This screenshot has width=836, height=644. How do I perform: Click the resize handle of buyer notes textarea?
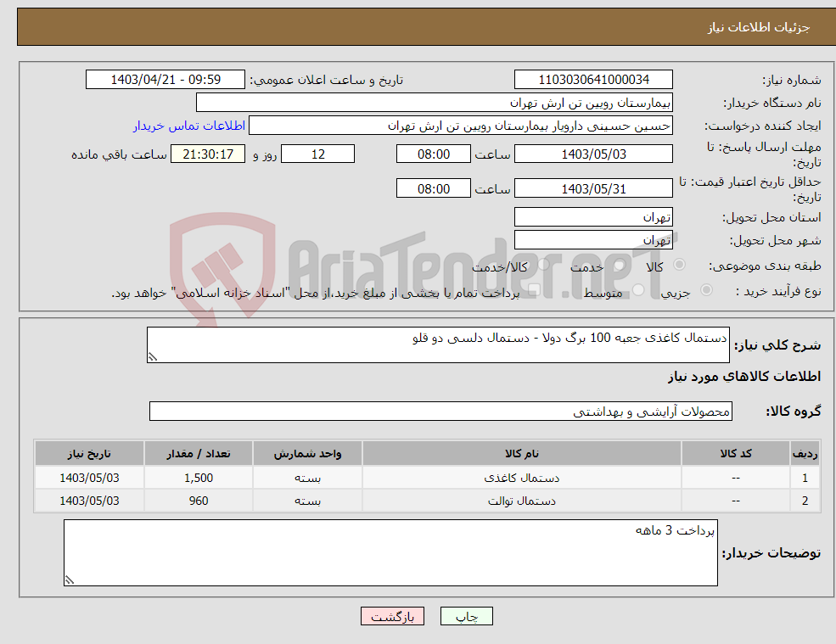pos(70,580)
